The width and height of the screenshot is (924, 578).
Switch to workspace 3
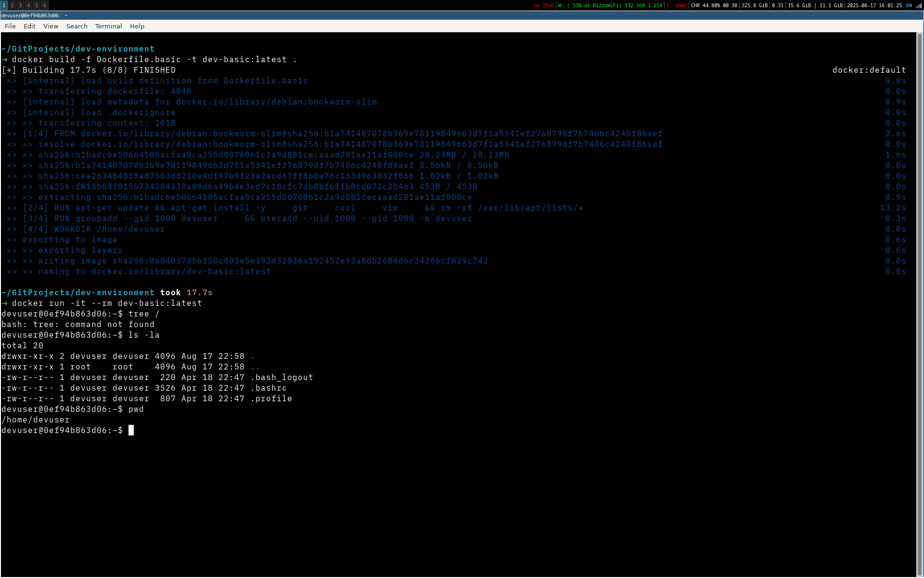tap(20, 5)
